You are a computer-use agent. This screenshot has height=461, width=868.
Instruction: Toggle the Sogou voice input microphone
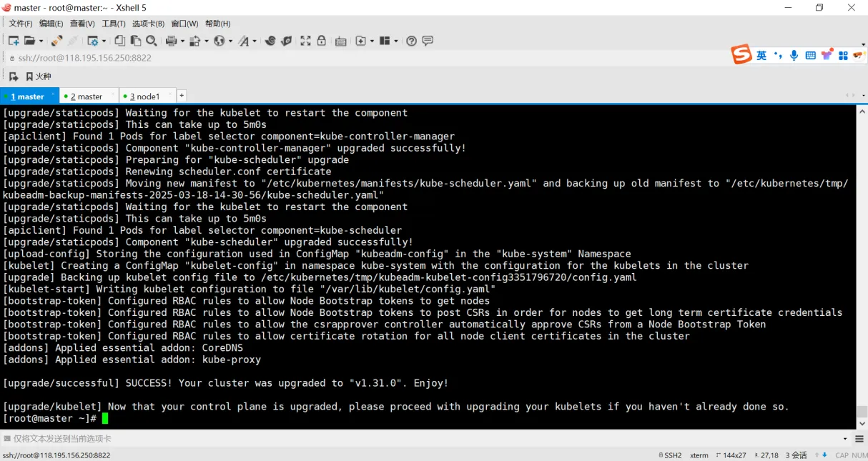(794, 55)
